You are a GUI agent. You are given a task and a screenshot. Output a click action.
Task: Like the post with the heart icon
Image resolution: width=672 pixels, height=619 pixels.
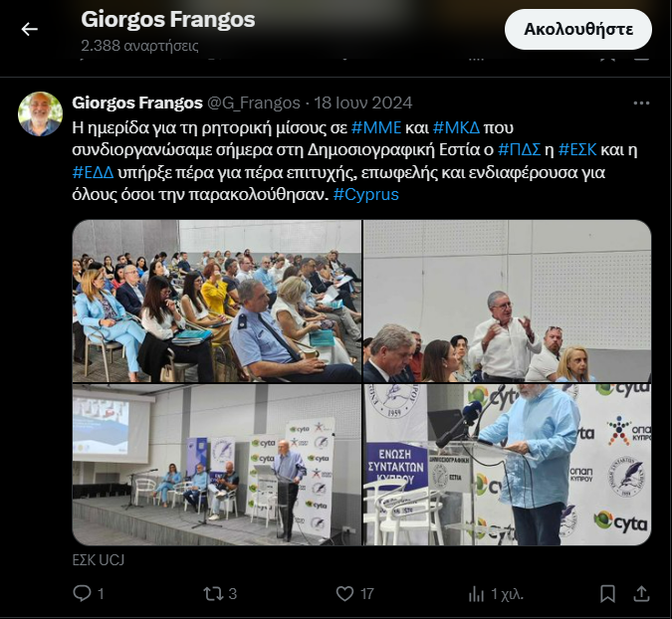point(344,594)
